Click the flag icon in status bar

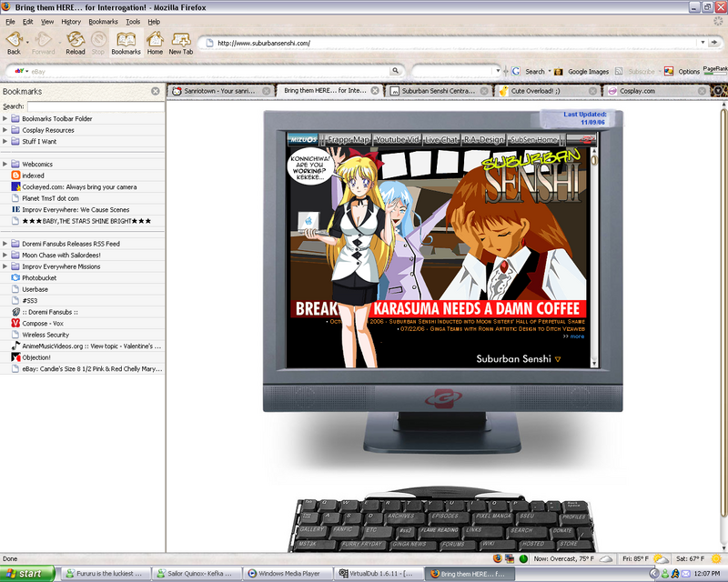(510, 558)
